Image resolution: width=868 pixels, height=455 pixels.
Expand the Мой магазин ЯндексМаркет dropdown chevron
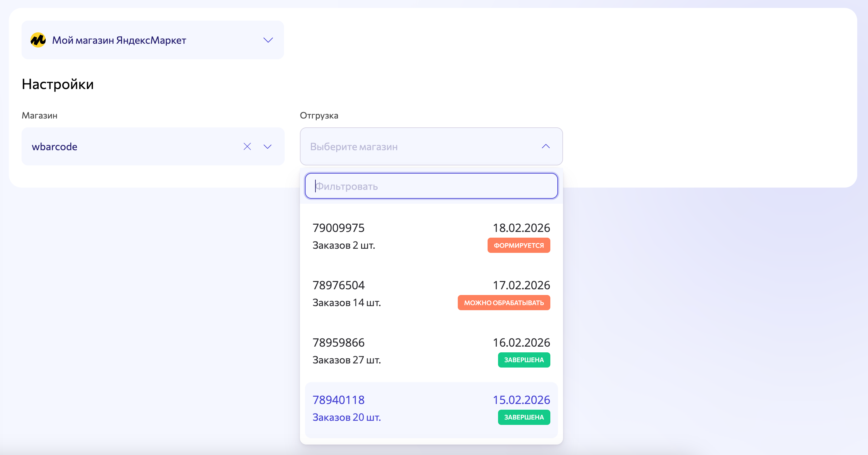pos(268,40)
